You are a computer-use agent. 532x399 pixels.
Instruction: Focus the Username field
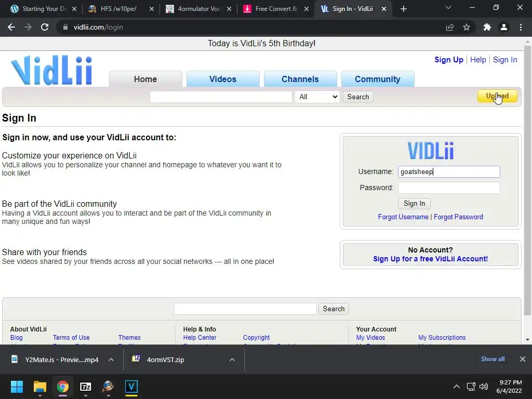[449, 171]
